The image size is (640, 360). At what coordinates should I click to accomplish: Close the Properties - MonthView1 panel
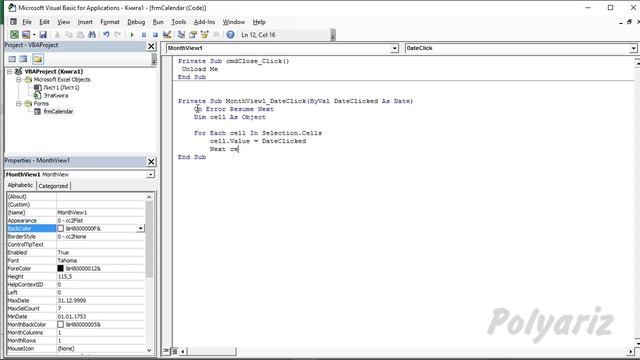tap(151, 162)
